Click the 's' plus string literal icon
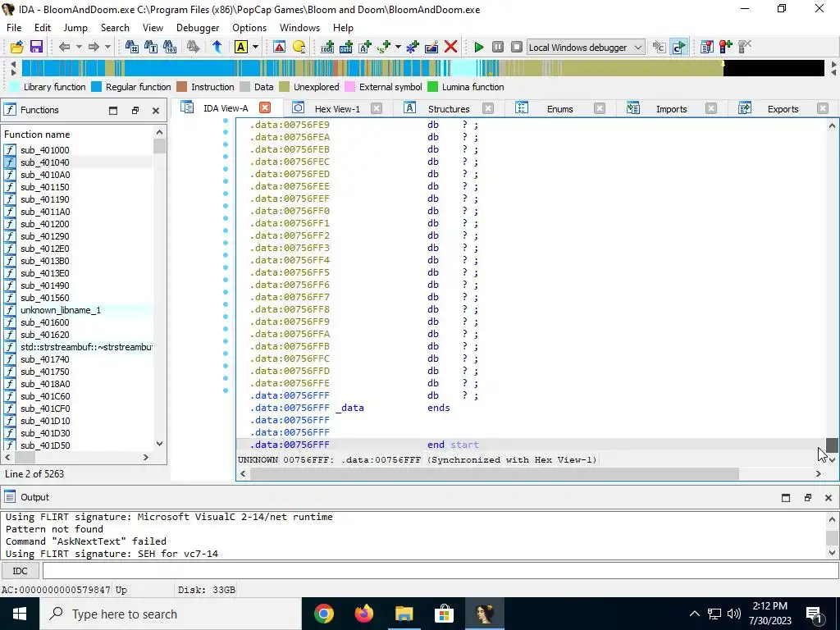The height and width of the screenshot is (630, 840). coord(384,47)
